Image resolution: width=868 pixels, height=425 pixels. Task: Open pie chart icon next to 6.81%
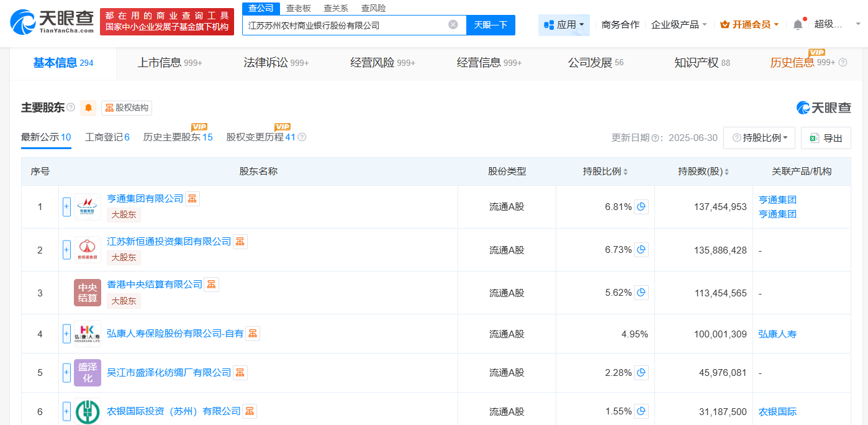(x=642, y=206)
